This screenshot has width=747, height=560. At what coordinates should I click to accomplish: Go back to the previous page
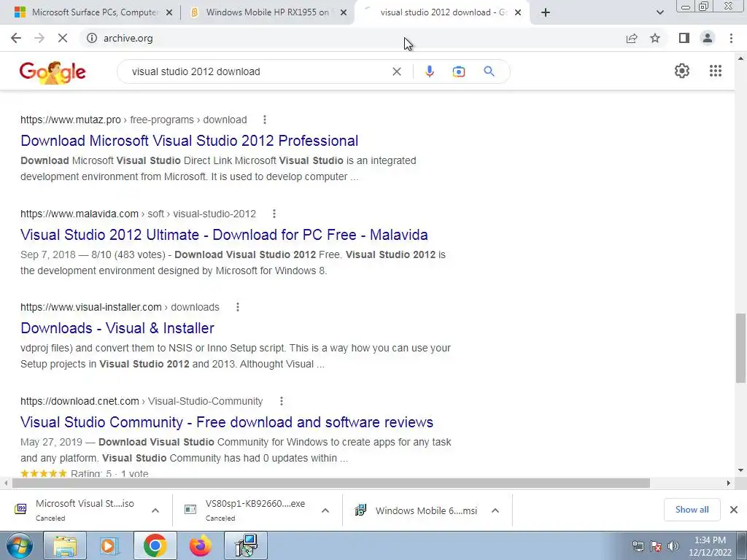pos(16,38)
